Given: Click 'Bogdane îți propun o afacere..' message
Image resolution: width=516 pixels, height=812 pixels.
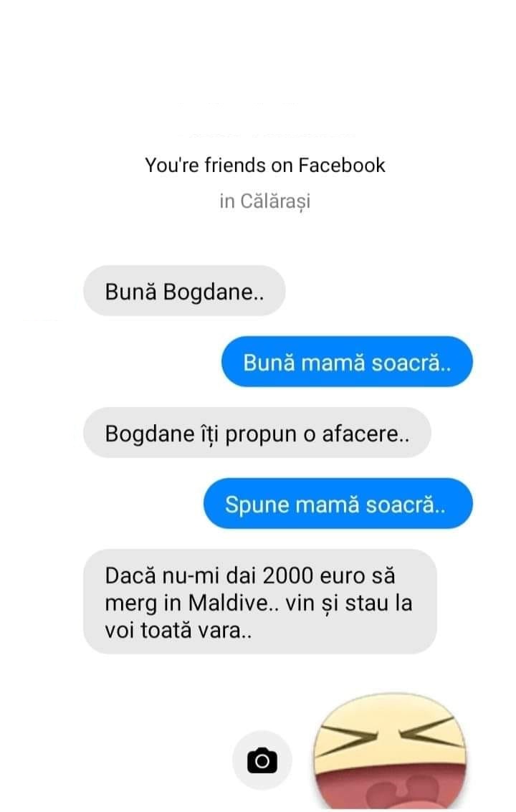Looking at the screenshot, I should point(257,433).
